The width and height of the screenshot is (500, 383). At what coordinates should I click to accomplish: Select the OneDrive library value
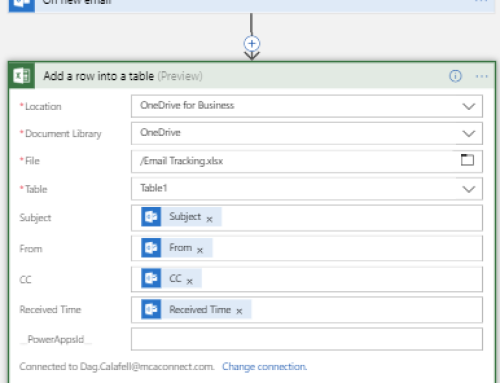pos(160,132)
